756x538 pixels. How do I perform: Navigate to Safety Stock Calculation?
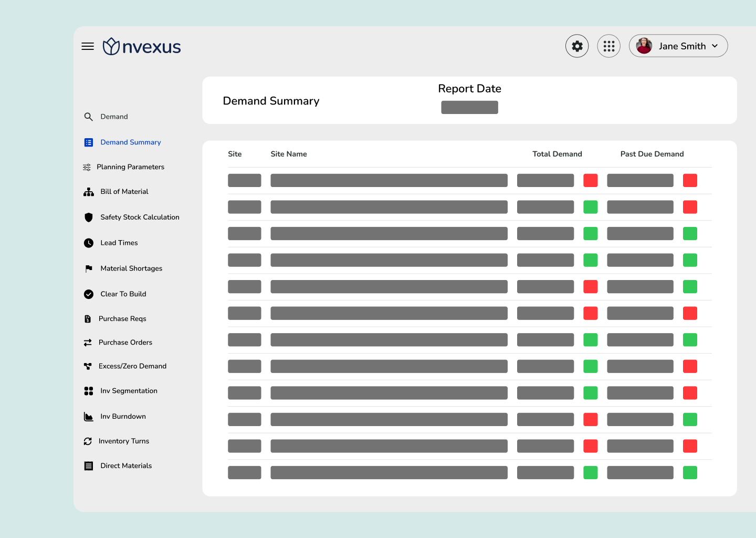click(140, 218)
